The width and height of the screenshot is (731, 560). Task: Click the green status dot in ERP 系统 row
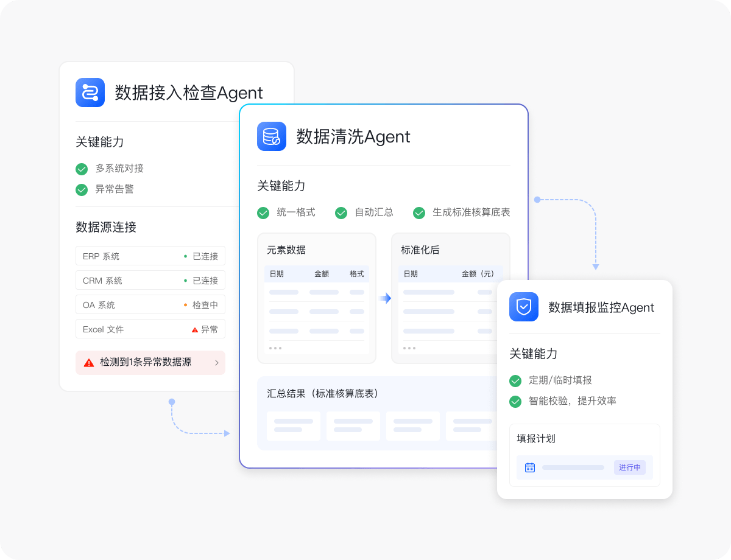(185, 256)
